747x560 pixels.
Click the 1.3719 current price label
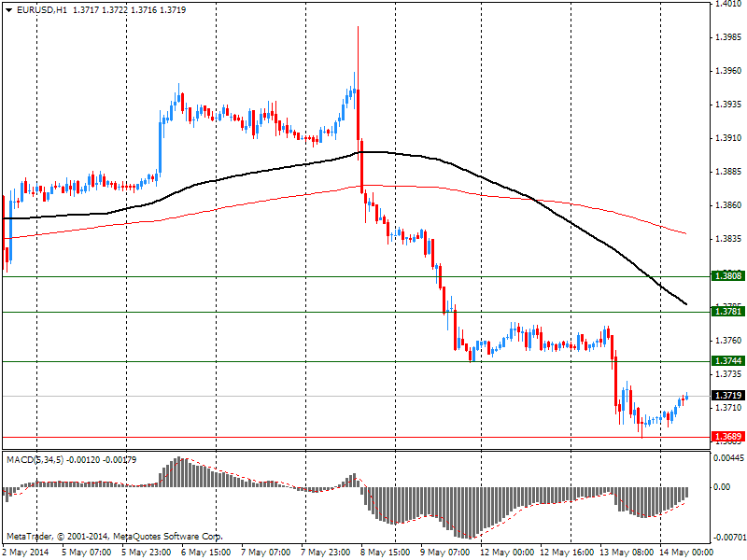728,395
